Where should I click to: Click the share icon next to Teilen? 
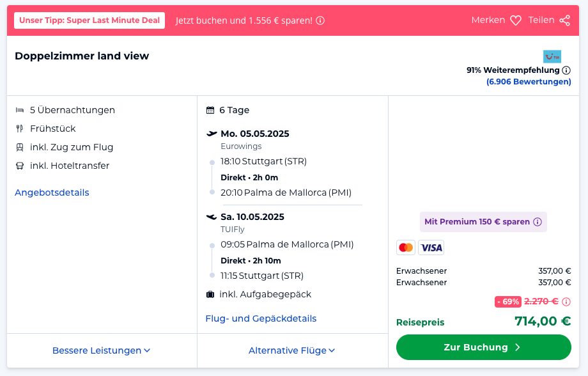click(564, 20)
